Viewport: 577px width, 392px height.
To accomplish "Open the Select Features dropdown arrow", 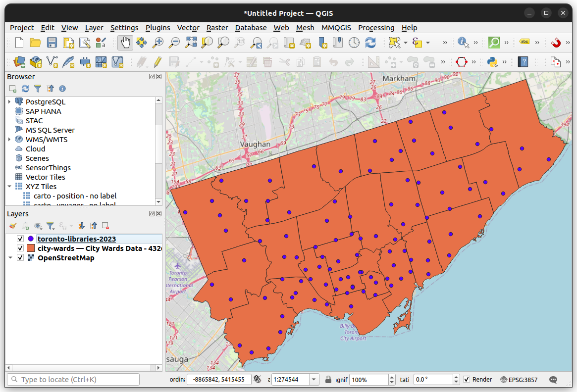I will click(405, 43).
